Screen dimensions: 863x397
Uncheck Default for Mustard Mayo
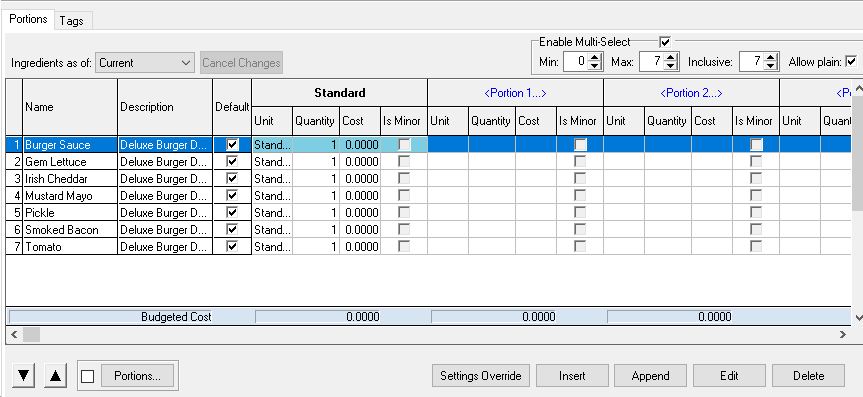pyautogui.click(x=232, y=196)
